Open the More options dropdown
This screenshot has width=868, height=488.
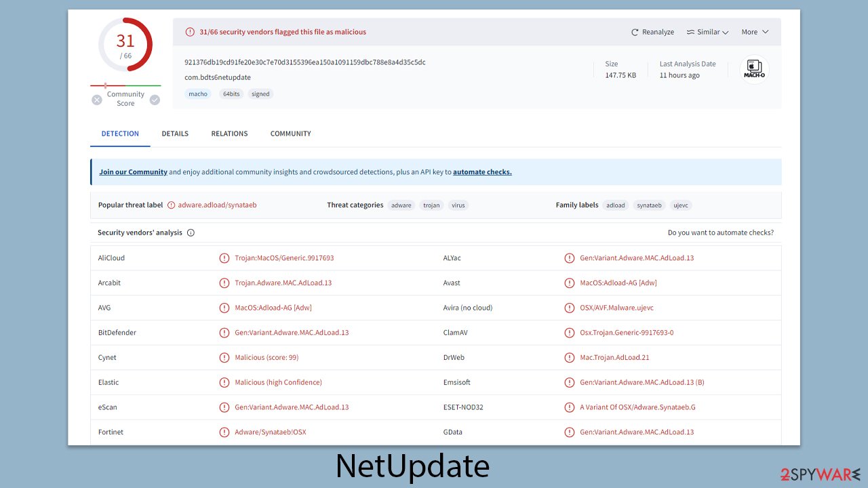tap(754, 31)
